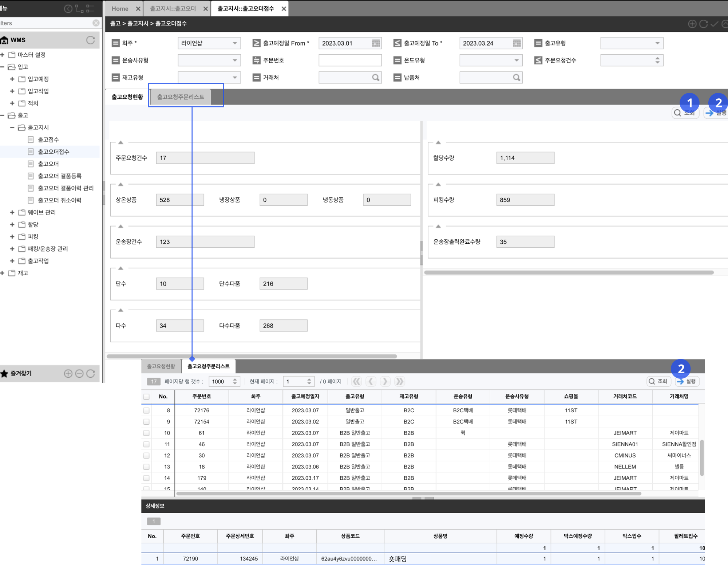Refresh the WMS menu tree

pyautogui.click(x=90, y=40)
